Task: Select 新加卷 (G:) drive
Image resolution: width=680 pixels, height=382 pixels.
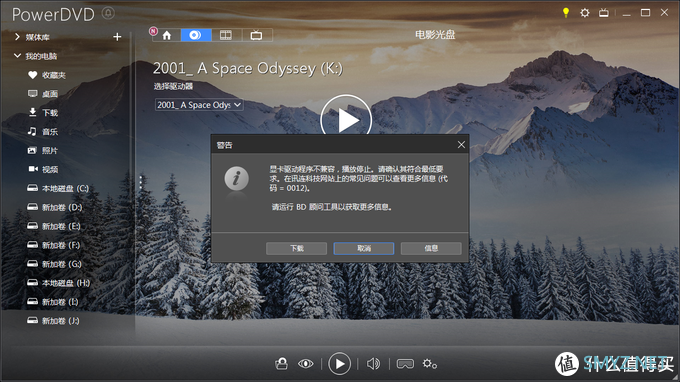Action: [55, 264]
